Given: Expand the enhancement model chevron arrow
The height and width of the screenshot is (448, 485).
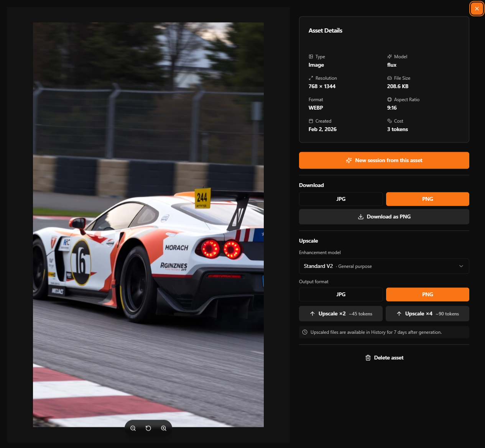Looking at the screenshot, I should 461,266.
